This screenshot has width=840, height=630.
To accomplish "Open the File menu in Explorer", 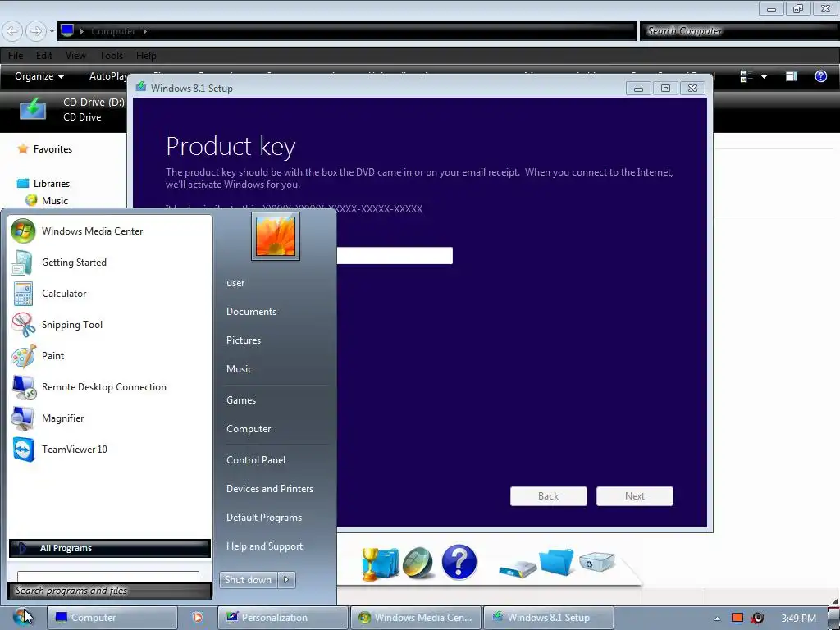I will pos(16,56).
